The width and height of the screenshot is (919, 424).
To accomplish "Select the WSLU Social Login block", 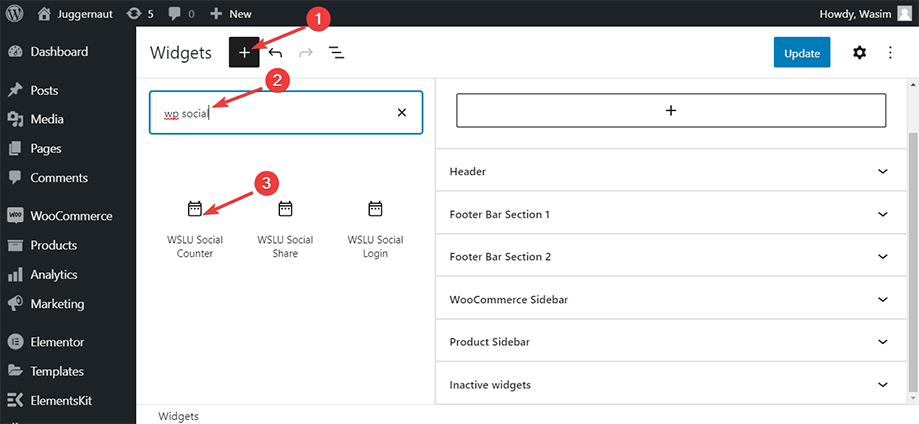I will coord(375,229).
